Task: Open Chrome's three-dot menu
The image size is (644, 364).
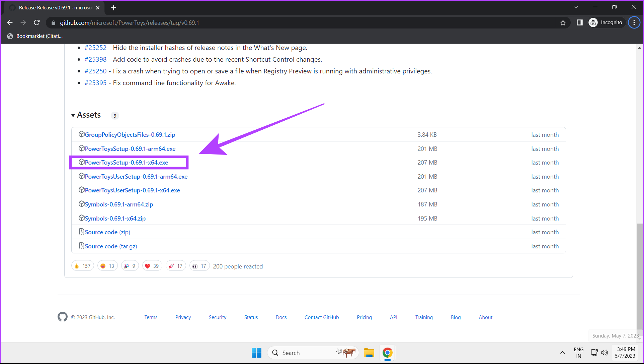Action: pos(634,22)
